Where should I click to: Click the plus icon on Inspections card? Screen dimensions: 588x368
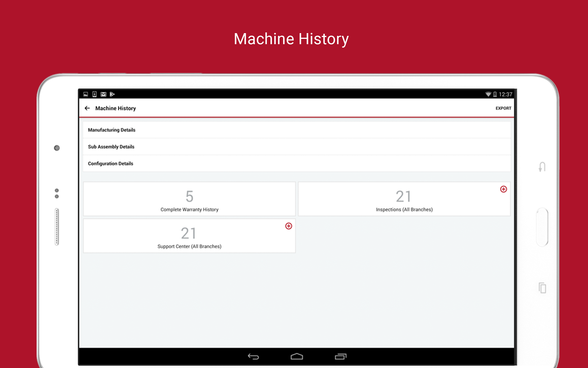pos(503,189)
